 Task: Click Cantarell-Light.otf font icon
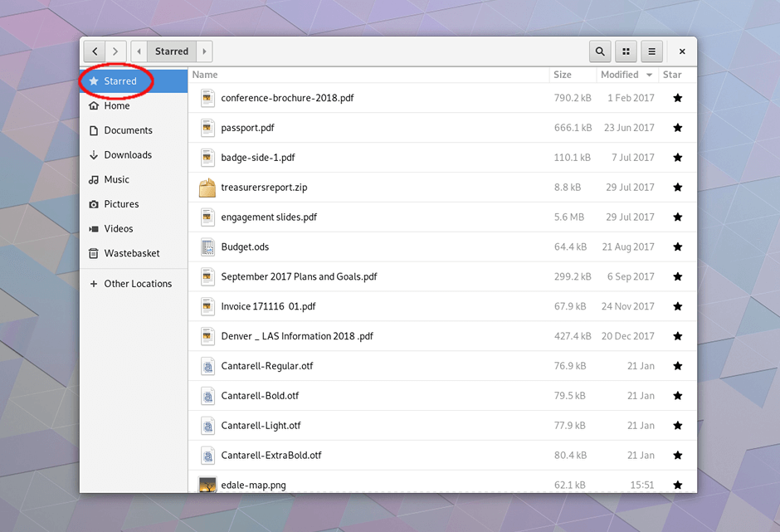[x=207, y=426]
